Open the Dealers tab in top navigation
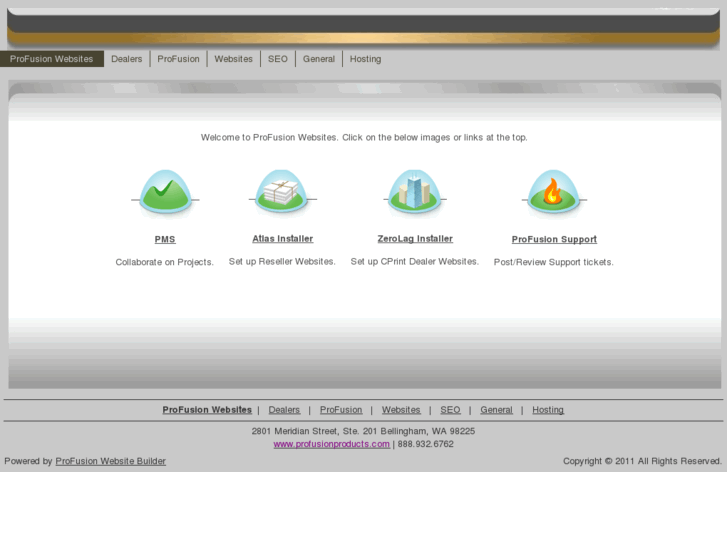727x545 pixels. click(x=127, y=59)
